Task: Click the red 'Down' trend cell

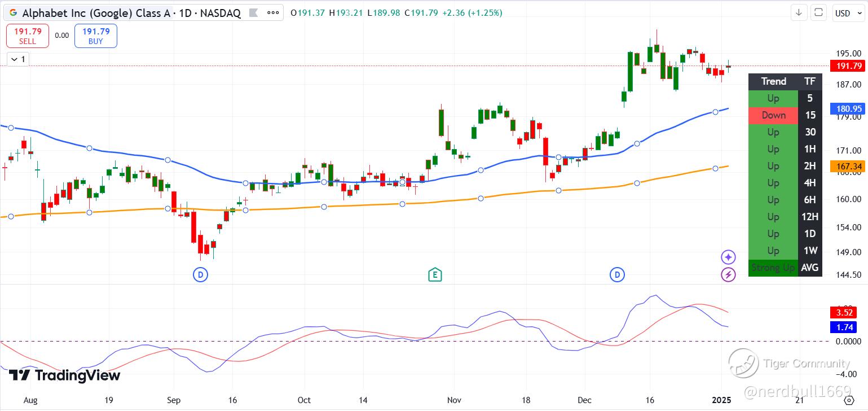Action: coord(773,115)
